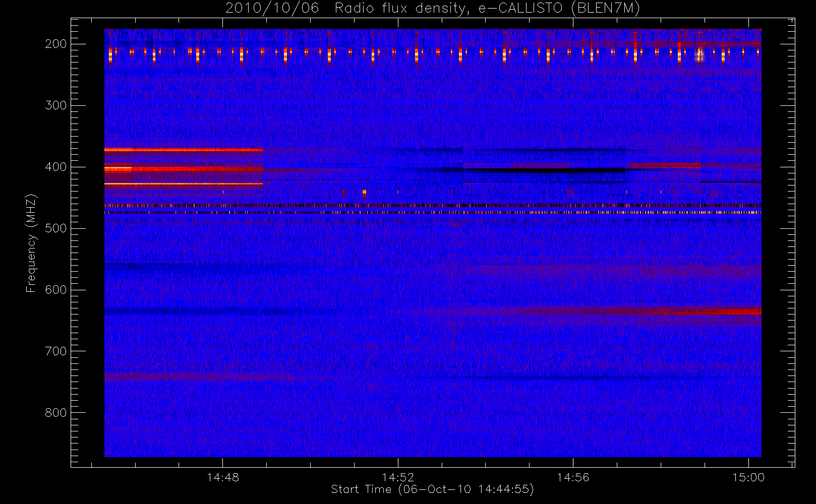Click the 14:56 time tick label
816x504 pixels.
(573, 477)
